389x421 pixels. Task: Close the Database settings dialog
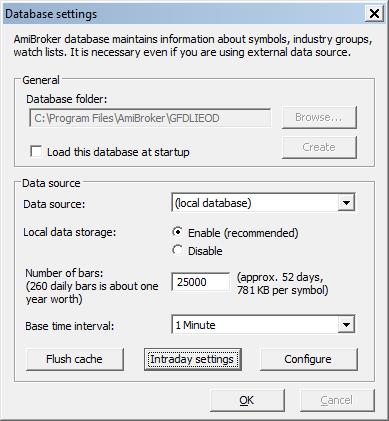coord(374,14)
